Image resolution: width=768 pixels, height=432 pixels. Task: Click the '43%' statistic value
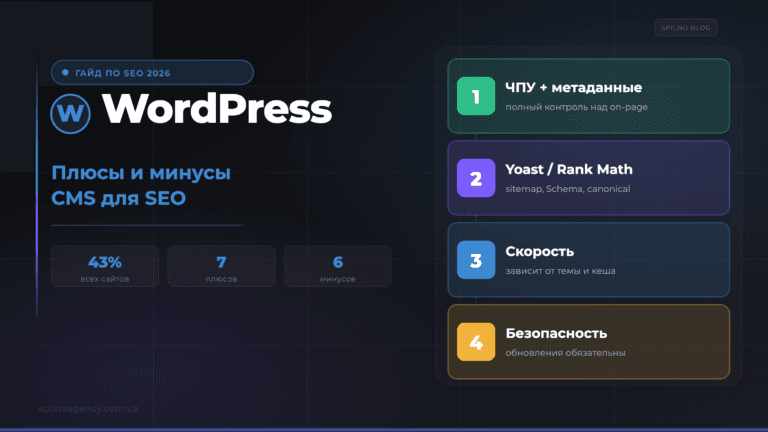pyautogui.click(x=105, y=263)
